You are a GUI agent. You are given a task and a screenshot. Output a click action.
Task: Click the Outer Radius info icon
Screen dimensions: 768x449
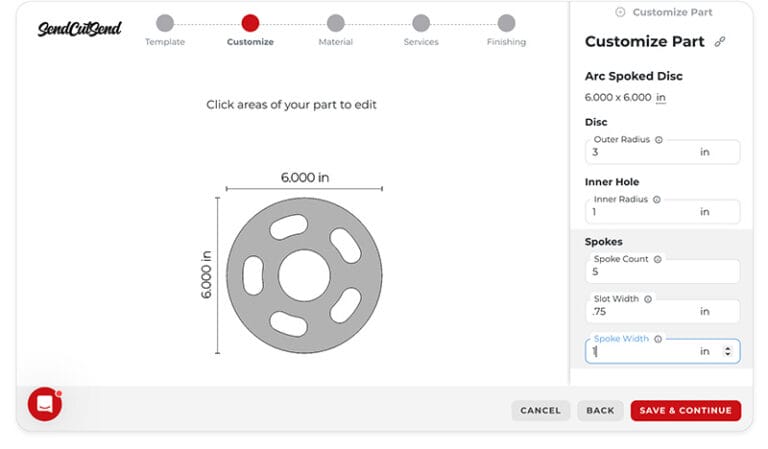(658, 140)
